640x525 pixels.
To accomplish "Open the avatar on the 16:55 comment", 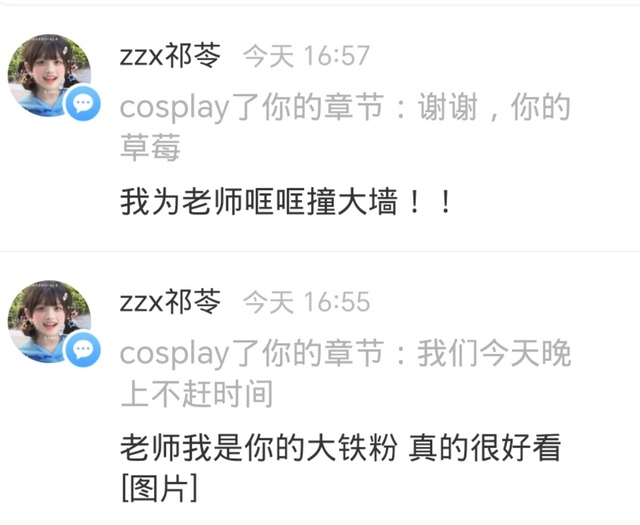I will pos(49,321).
